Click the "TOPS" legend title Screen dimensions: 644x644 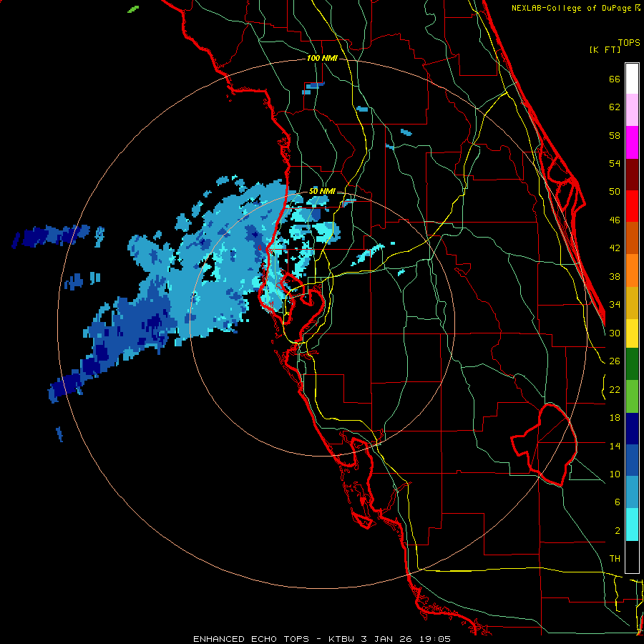629,42
